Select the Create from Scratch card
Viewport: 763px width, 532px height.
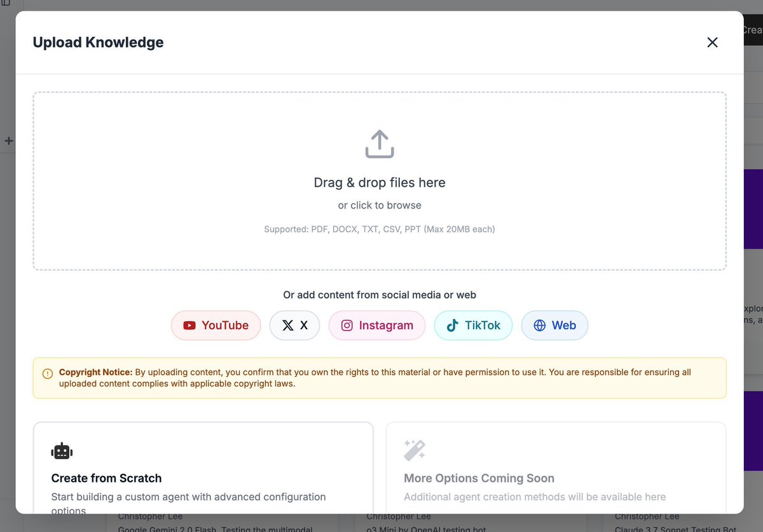pos(203,468)
